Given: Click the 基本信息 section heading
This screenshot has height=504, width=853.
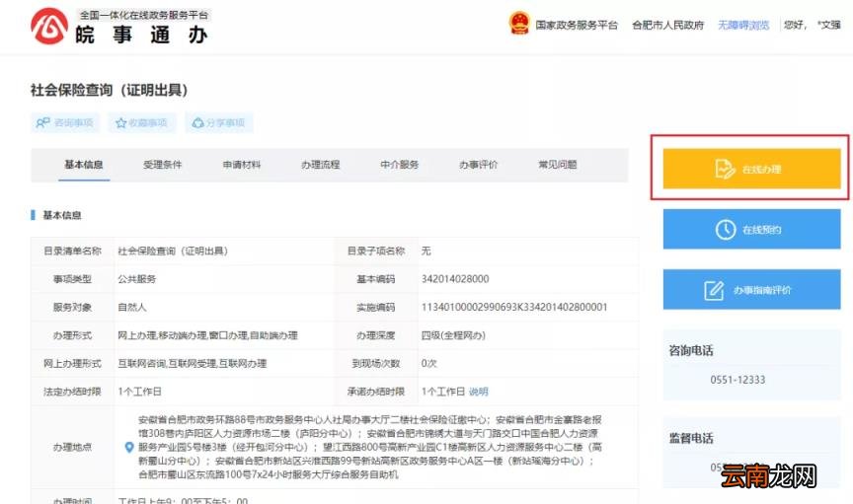Looking at the screenshot, I should [x=62, y=215].
